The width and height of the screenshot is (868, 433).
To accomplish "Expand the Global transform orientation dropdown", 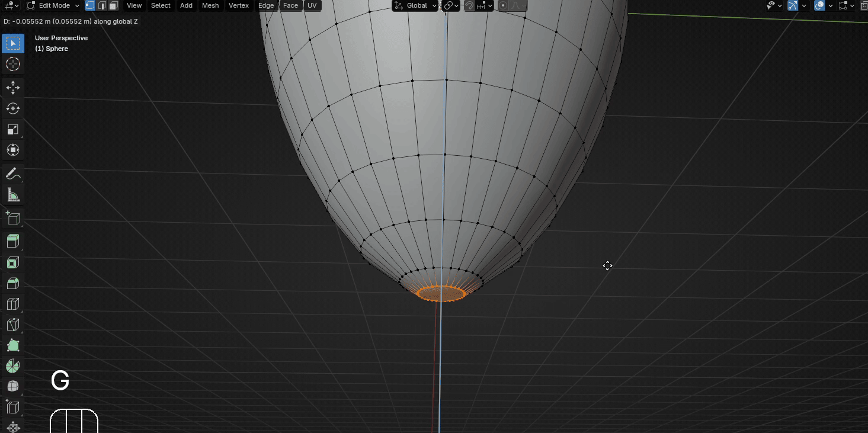I will (415, 5).
